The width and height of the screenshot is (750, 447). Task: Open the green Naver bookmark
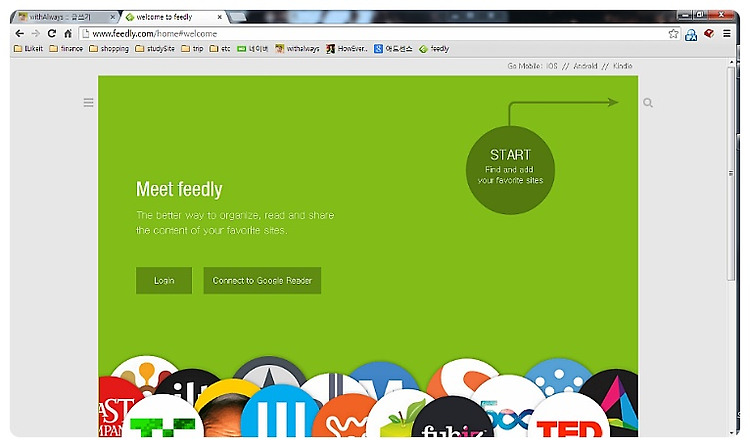click(x=253, y=49)
